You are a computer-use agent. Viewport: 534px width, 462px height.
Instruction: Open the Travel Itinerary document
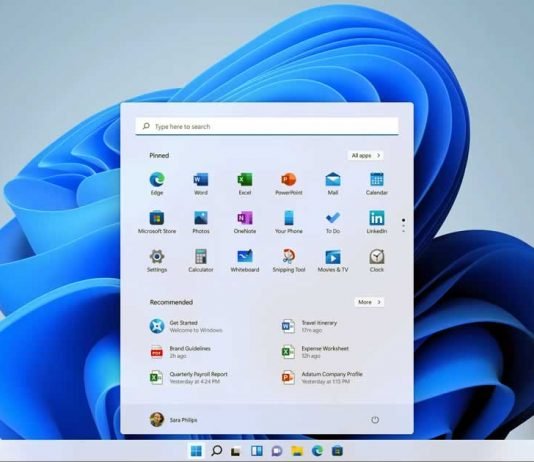(x=309, y=326)
